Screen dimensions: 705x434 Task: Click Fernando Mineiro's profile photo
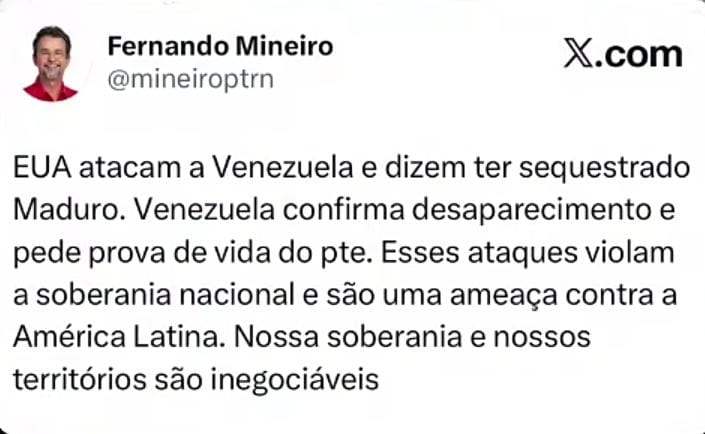tap(51, 63)
